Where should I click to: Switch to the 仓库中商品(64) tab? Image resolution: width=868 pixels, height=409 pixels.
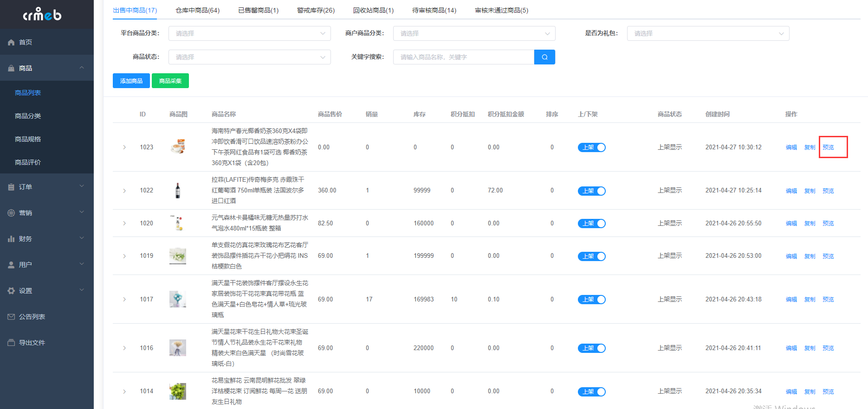[x=197, y=10]
